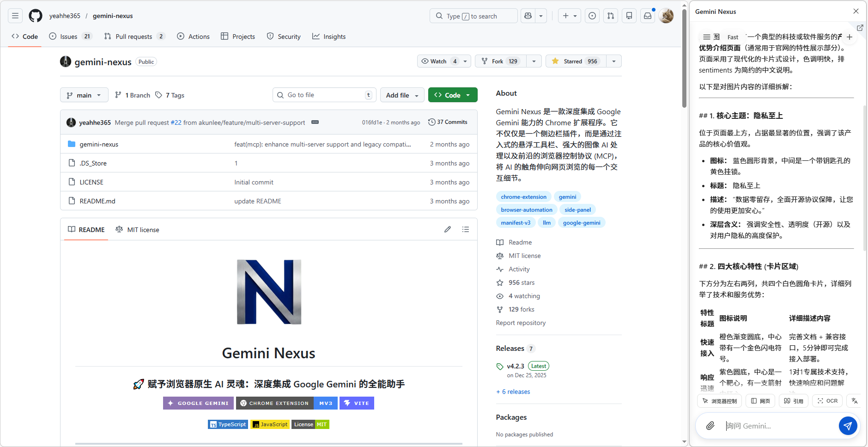The height and width of the screenshot is (447, 868).
Task: Open repositories icon in GitHub header
Action: click(629, 16)
